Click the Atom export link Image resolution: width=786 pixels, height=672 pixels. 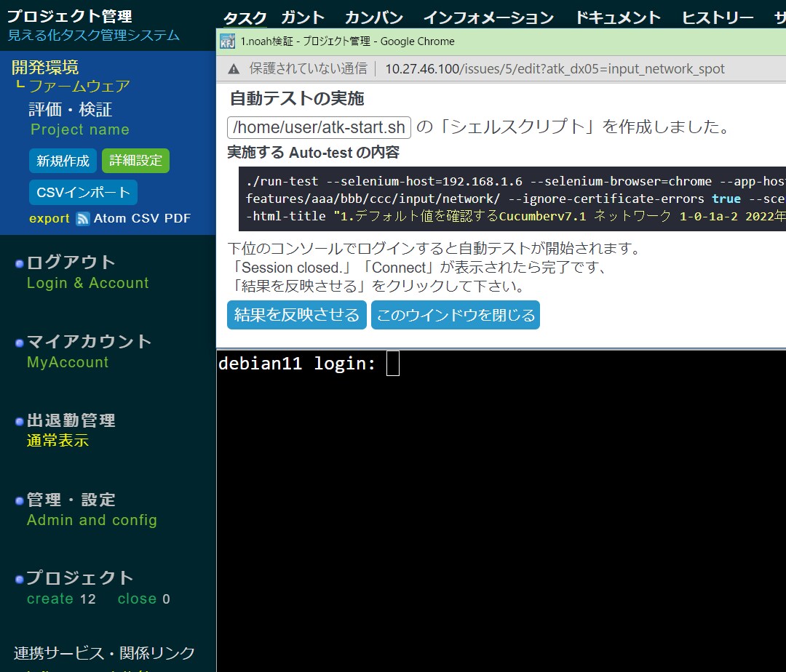[110, 218]
